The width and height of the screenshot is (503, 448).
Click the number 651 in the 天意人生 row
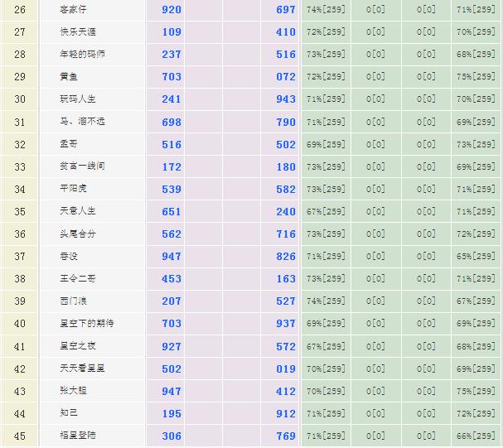tap(172, 211)
